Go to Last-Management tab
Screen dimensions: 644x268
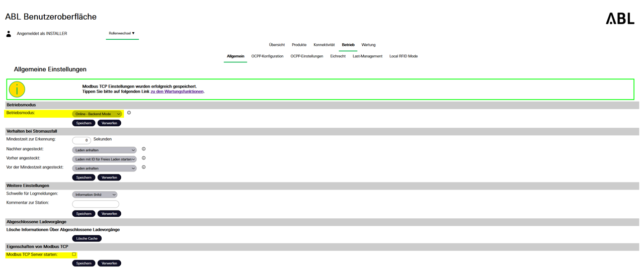[x=367, y=56]
